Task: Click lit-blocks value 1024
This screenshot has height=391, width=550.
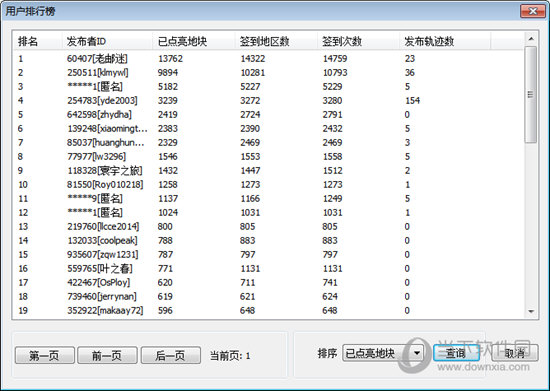Action: (x=168, y=213)
